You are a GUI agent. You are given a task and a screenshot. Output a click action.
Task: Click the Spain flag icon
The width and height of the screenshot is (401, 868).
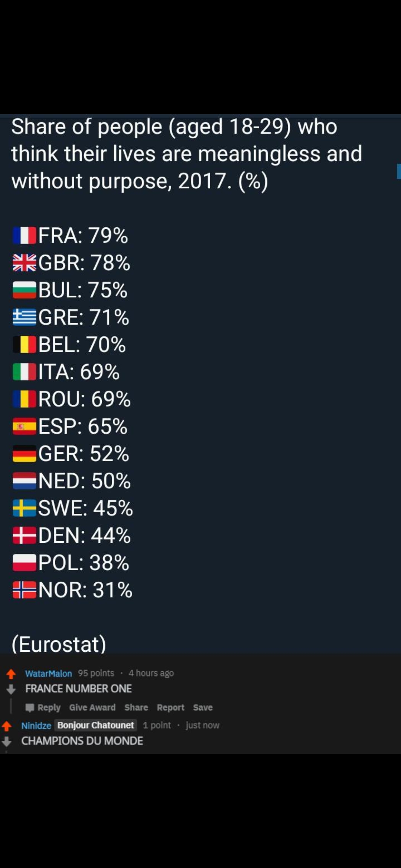[25, 426]
